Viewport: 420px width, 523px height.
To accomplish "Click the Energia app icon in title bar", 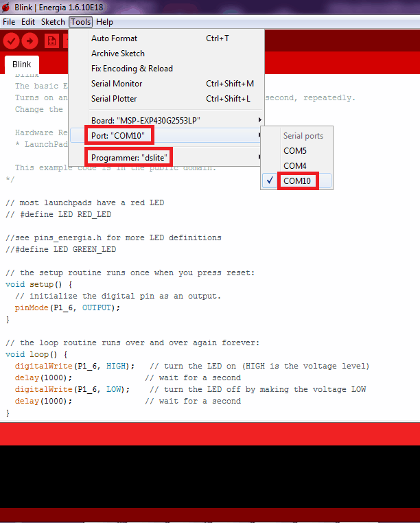I will coord(5,8).
